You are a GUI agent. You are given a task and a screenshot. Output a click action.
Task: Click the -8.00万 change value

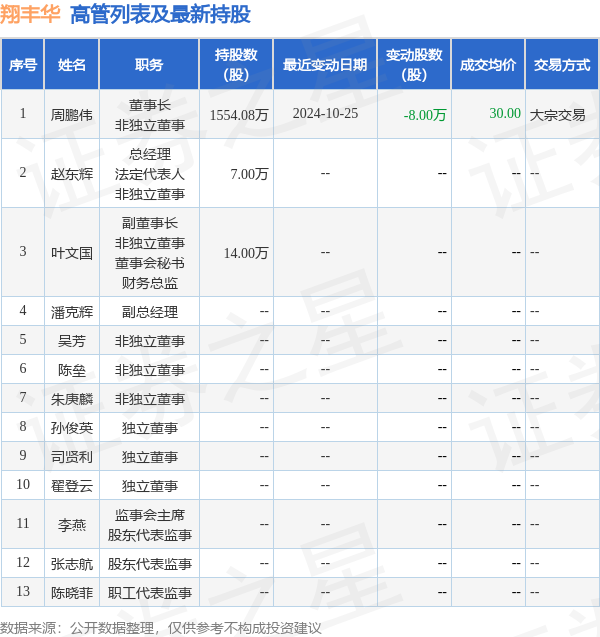[x=425, y=115]
